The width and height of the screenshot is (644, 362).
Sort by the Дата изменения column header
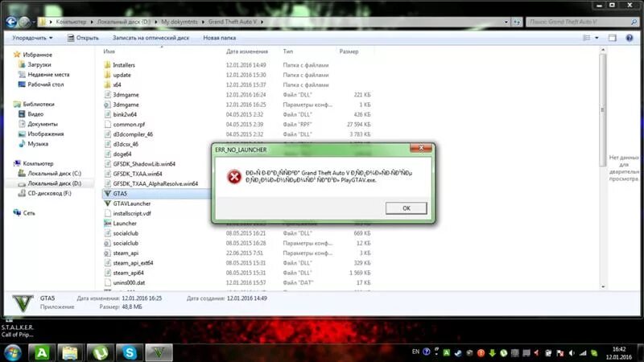[x=247, y=51]
